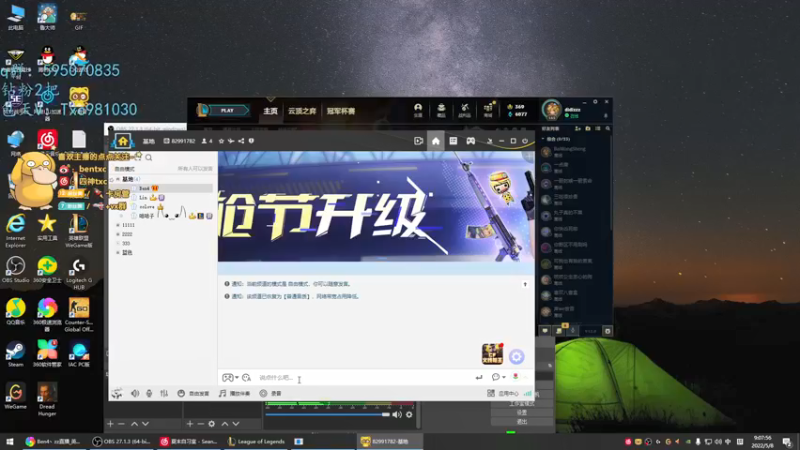Open OBS audio mixer settings gear
Screen dimensions: 800x450
[409, 415]
